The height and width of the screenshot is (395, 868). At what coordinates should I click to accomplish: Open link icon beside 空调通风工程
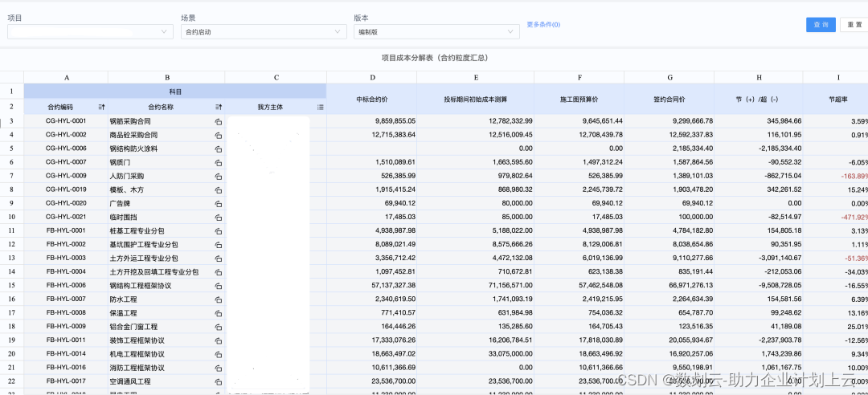click(x=218, y=381)
